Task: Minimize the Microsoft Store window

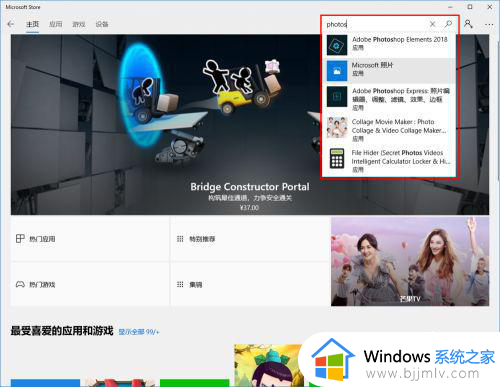Action: coord(450,7)
